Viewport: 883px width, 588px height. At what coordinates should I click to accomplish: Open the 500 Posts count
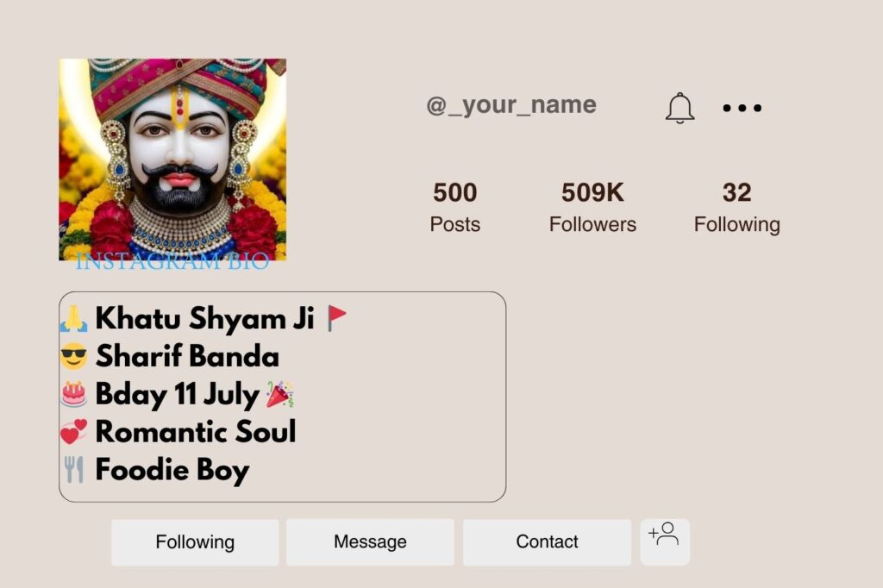[x=454, y=207]
